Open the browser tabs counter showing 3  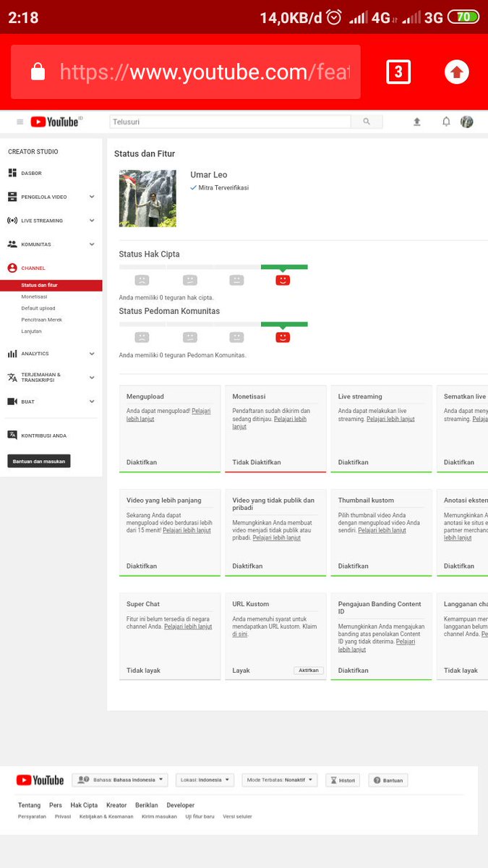[398, 72]
